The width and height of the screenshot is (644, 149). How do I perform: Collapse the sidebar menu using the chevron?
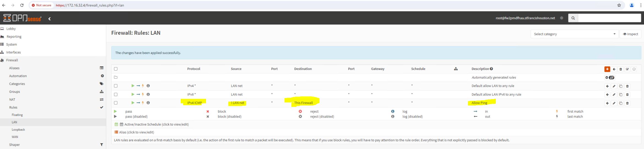tap(50, 19)
